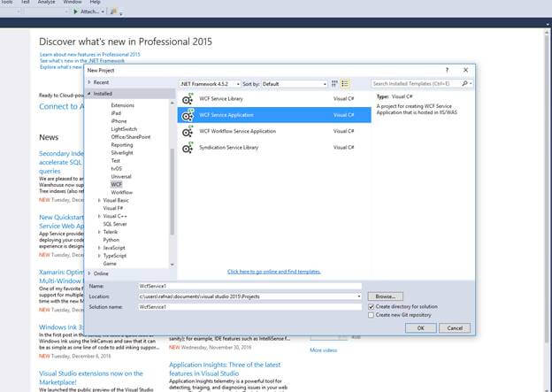Open the Analyze menu
The height and width of the screenshot is (392, 552).
point(47,2)
